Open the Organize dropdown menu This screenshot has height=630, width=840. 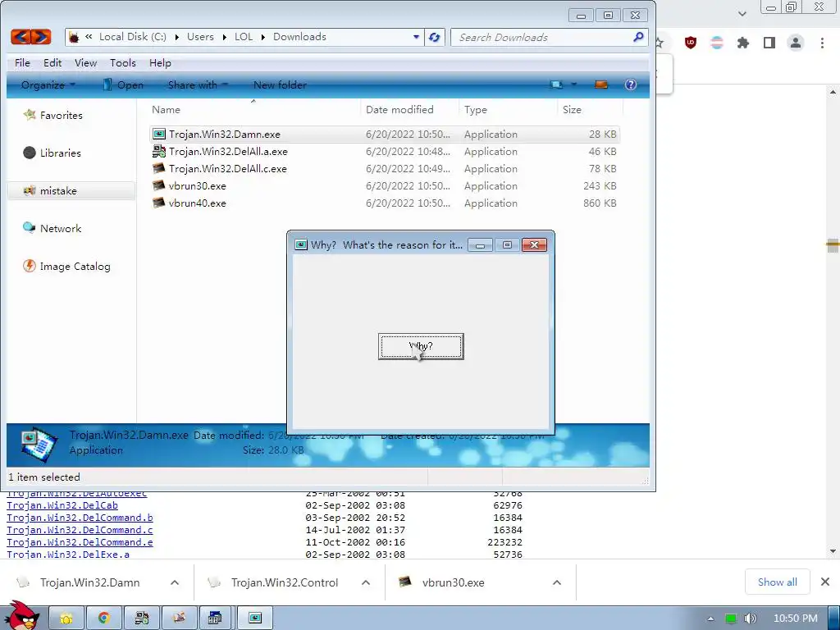pos(48,84)
